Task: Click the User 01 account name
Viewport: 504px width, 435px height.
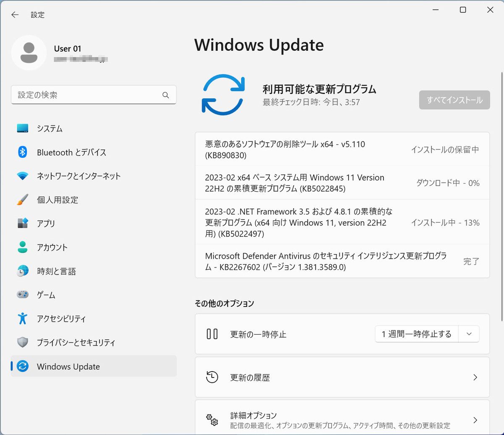Action: click(x=68, y=49)
